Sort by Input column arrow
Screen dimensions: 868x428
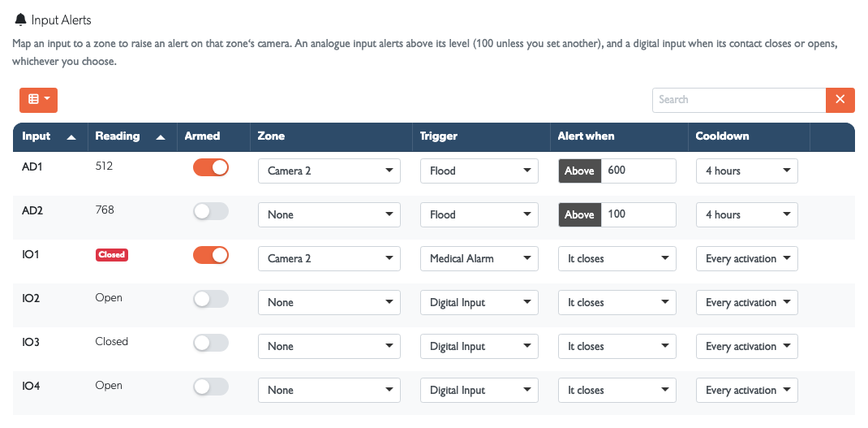(71, 137)
